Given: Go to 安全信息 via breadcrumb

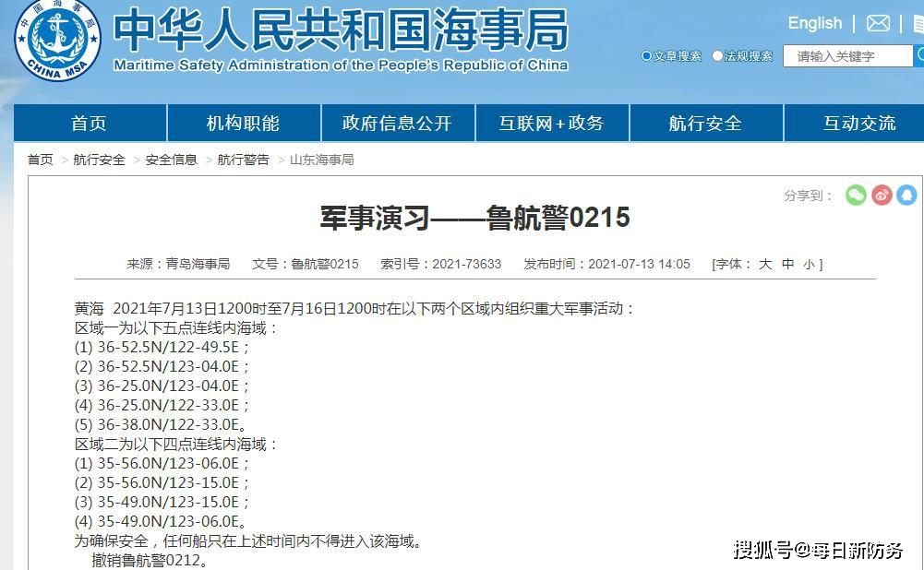Looking at the screenshot, I should pyautogui.click(x=172, y=160).
